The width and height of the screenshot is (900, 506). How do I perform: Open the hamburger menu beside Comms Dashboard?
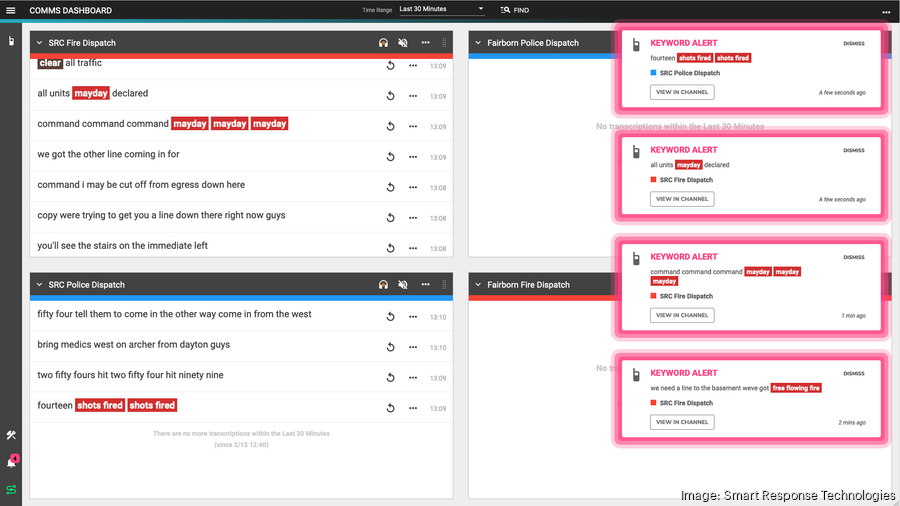point(11,10)
